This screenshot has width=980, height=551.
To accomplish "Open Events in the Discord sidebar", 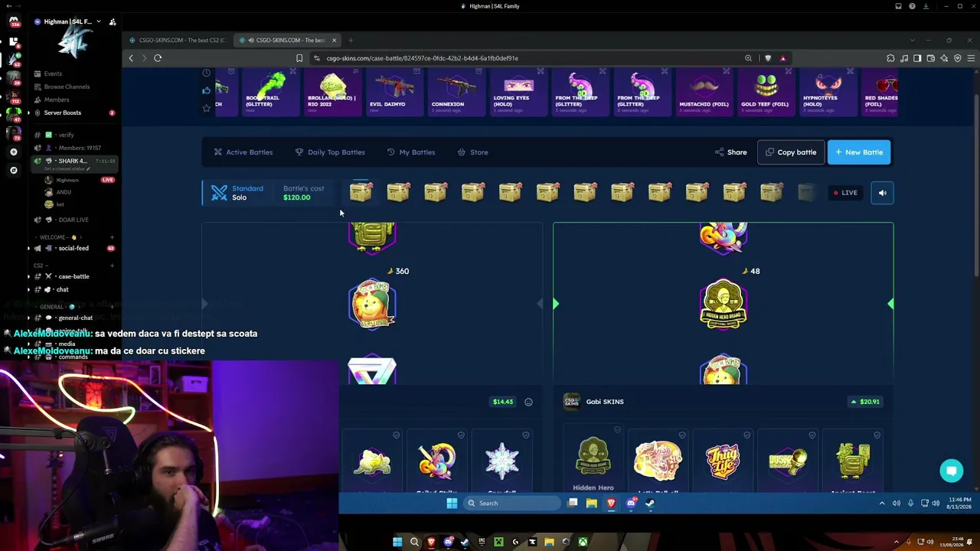I will click(x=53, y=73).
